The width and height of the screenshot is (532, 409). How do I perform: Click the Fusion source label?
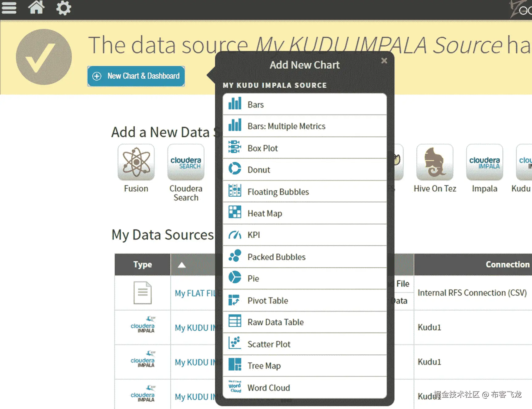tap(136, 188)
